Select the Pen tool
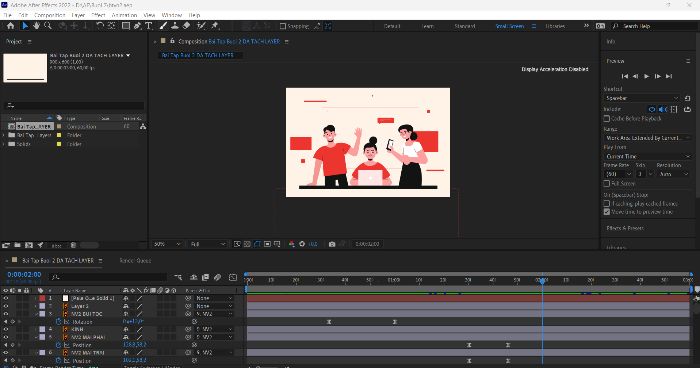Image resolution: width=700 pixels, height=368 pixels. [138, 26]
